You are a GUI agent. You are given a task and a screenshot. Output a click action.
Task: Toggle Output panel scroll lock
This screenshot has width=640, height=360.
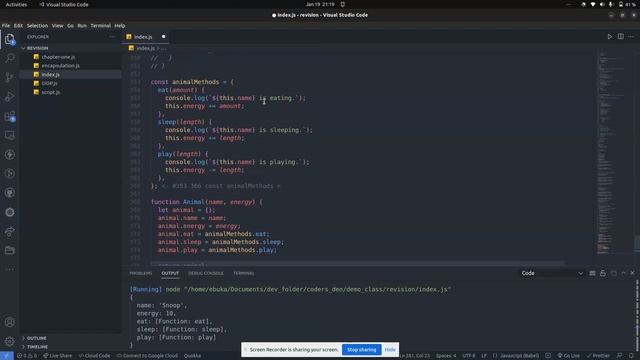603,273
